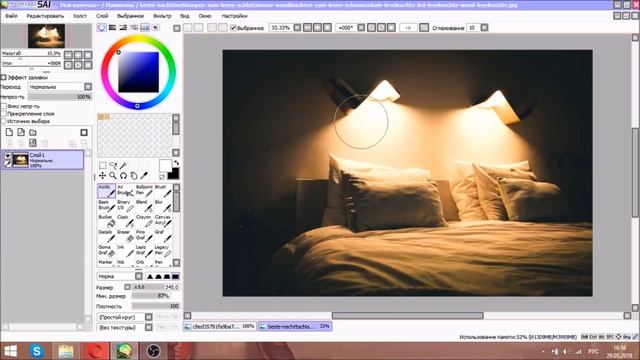Open the 'Фильтр' menu
640x360 pixels.
162,16
